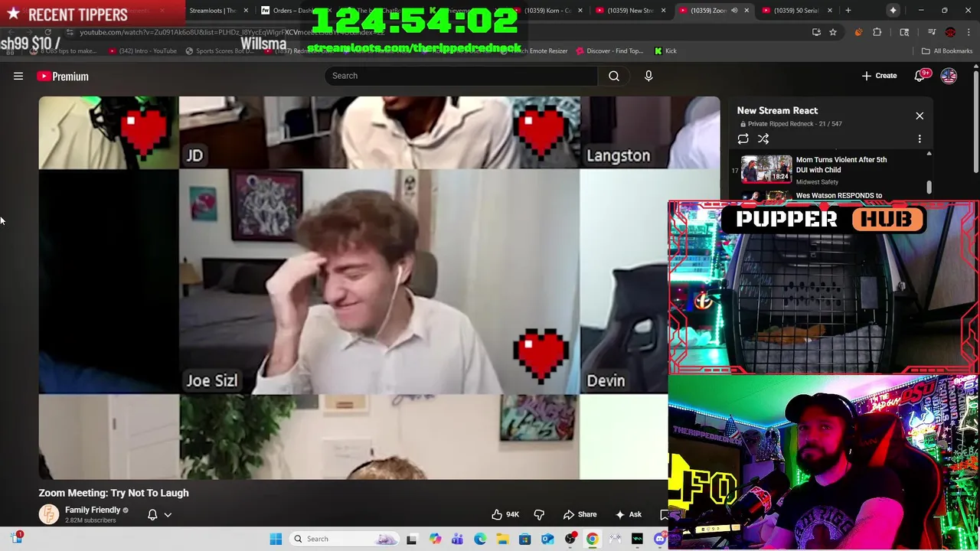The image size is (980, 551).
Task: Mute audio on the active Zoom tab
Action: 734,11
